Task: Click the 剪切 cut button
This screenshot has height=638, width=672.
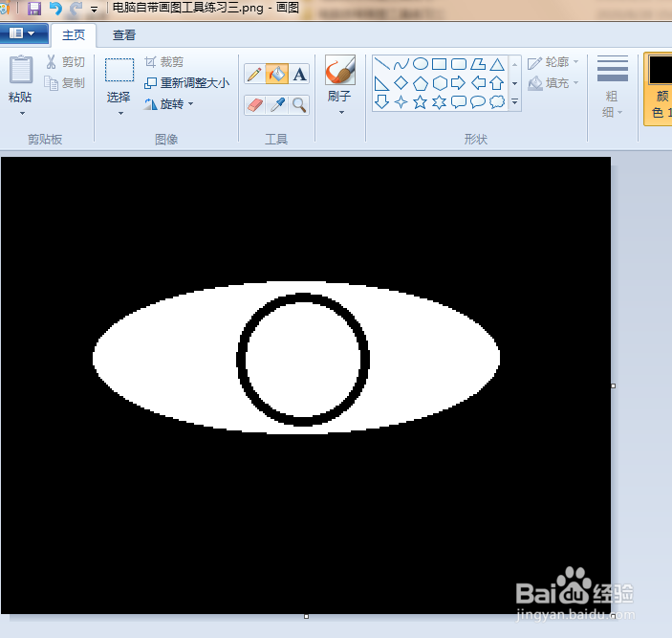Action: 66,62
